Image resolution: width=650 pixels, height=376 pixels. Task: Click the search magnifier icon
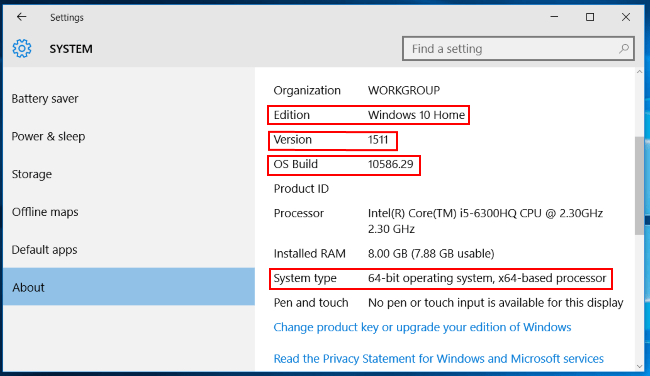click(x=623, y=49)
